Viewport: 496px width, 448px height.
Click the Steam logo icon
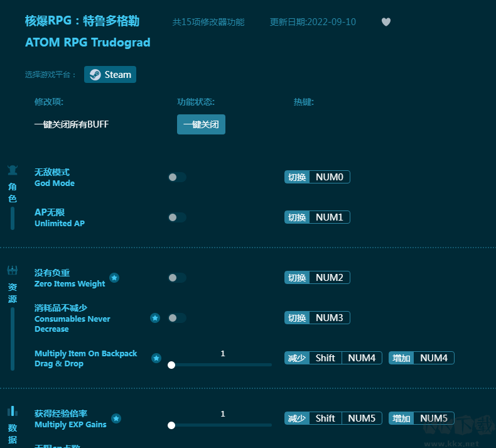(x=95, y=75)
